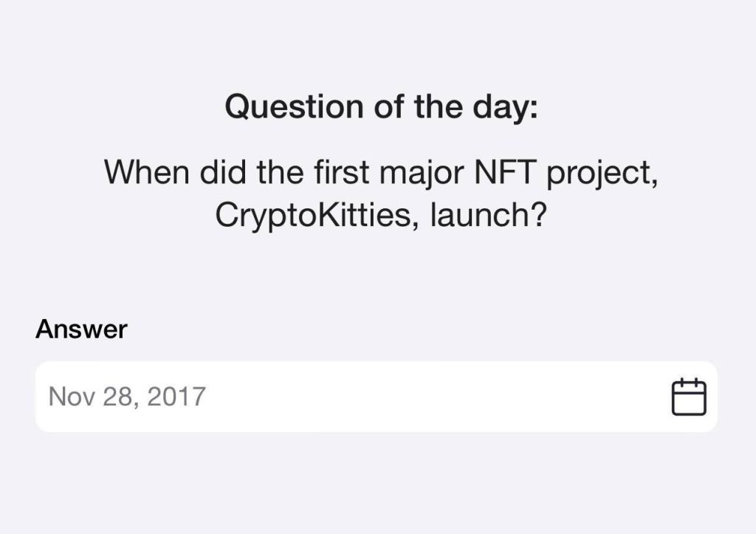
Task: Open the calendar date picker icon
Action: [689, 397]
